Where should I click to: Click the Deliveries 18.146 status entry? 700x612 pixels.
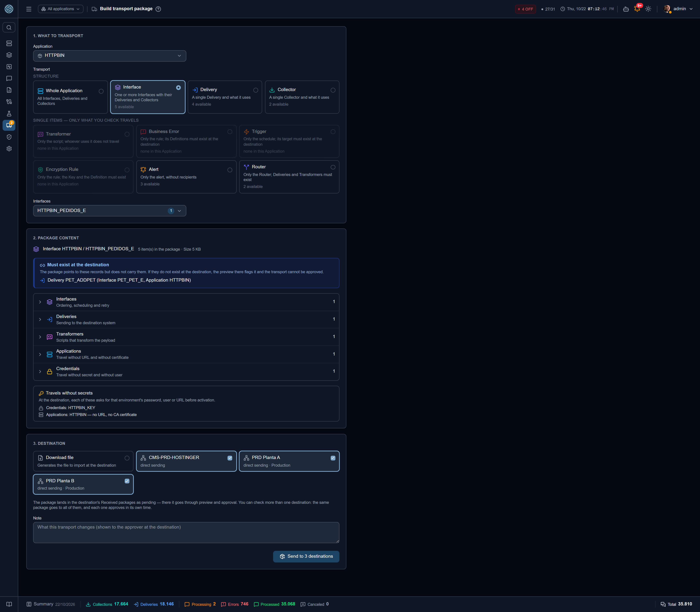pyautogui.click(x=153, y=604)
